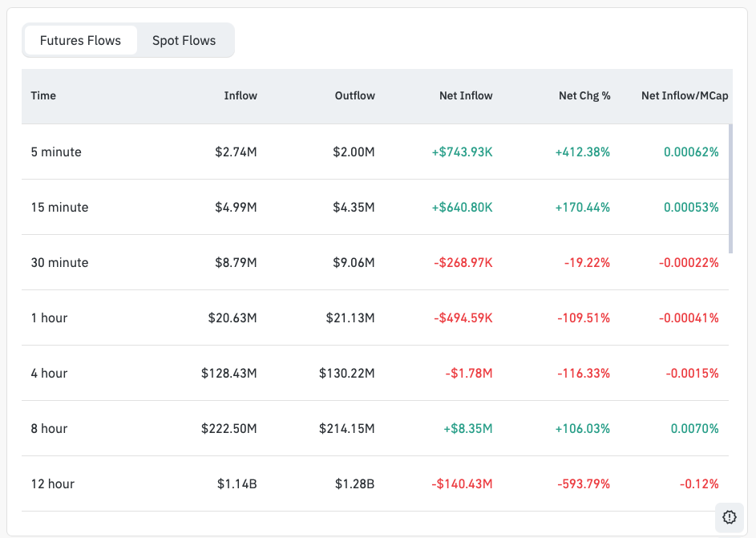Select the 5 minute row label

(56, 152)
